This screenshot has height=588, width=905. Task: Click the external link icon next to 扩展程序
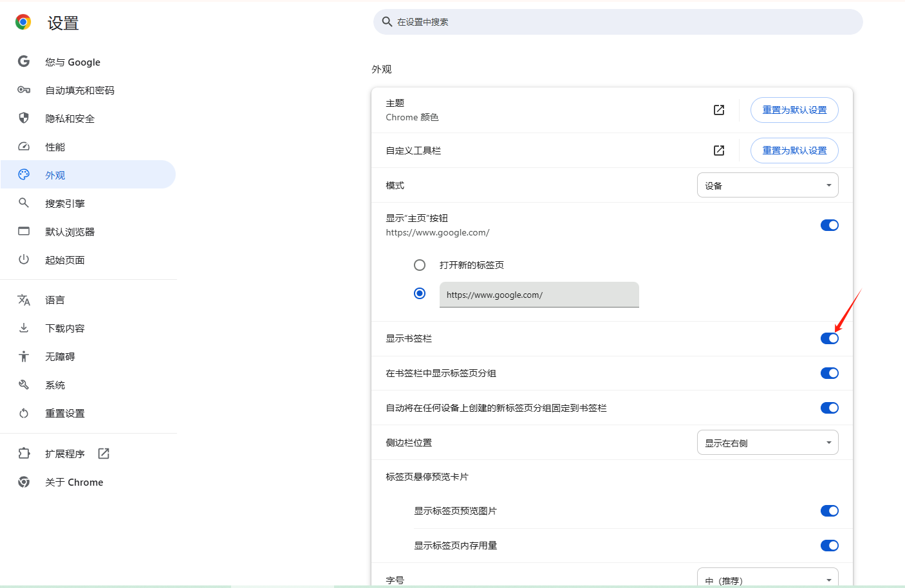(104, 454)
